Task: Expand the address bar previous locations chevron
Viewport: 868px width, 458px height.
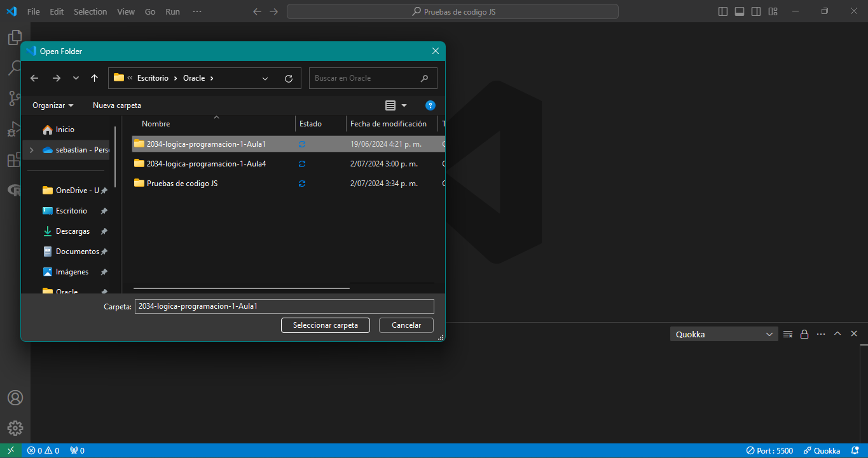Action: point(265,78)
